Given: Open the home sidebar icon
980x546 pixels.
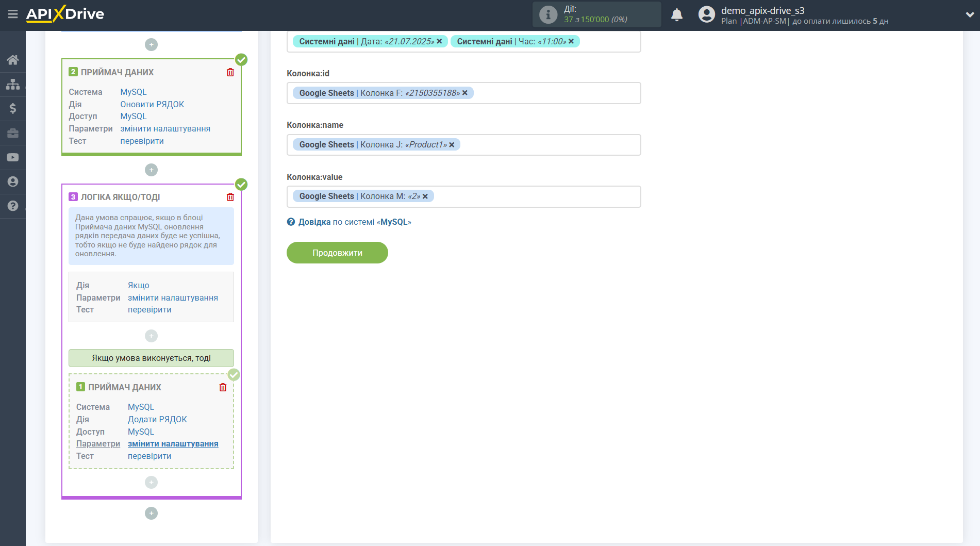Looking at the screenshot, I should click(x=13, y=60).
